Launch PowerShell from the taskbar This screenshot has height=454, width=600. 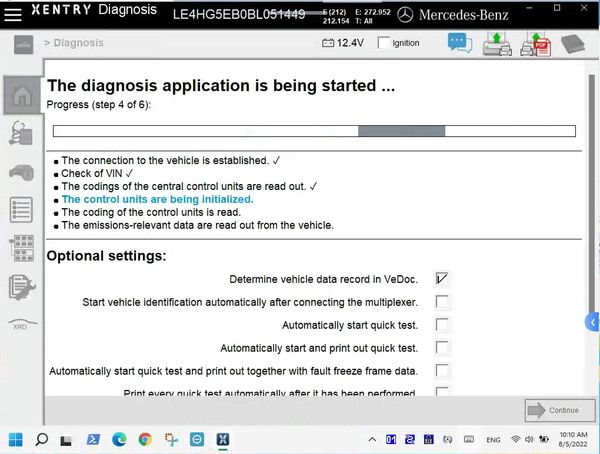click(93, 439)
